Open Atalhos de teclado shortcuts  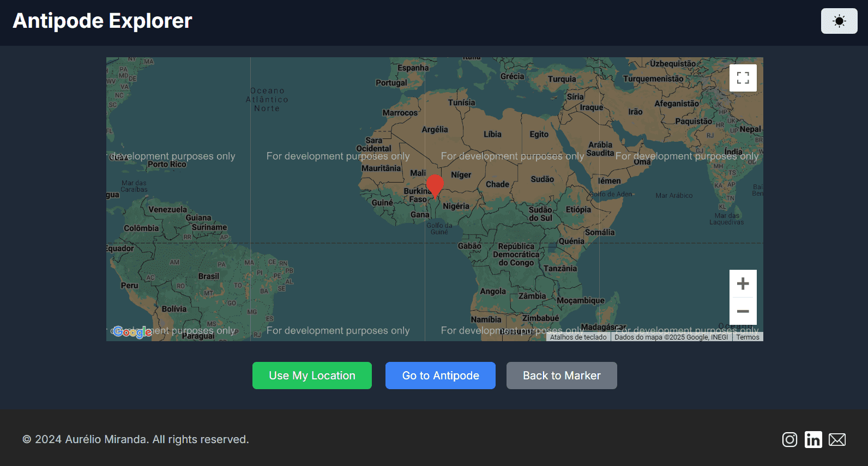(x=578, y=337)
